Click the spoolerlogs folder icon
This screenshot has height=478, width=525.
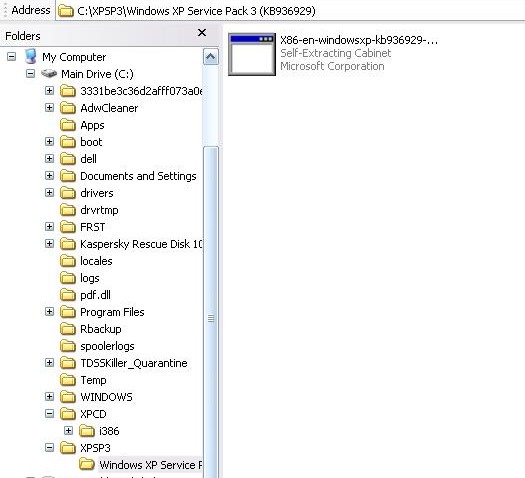tap(68, 346)
